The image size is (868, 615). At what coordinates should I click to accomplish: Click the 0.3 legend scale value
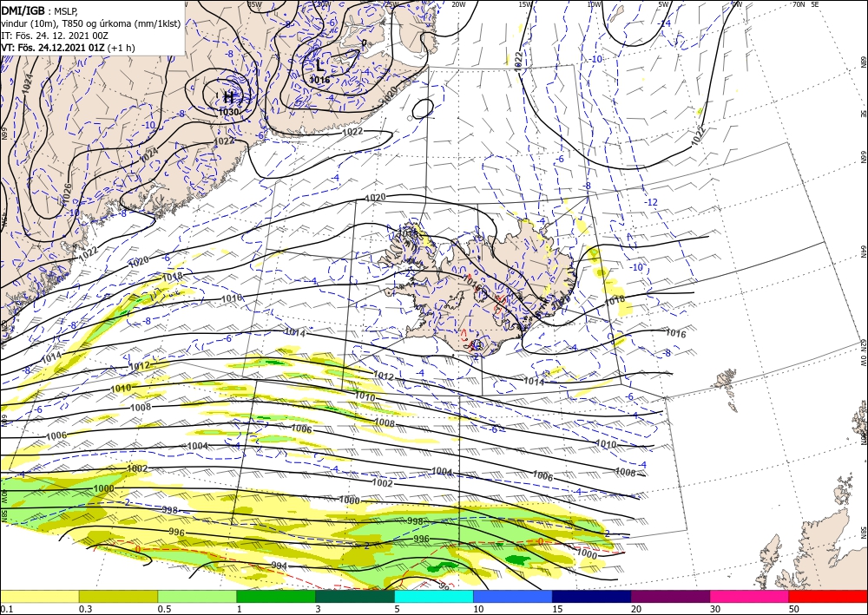(x=85, y=609)
